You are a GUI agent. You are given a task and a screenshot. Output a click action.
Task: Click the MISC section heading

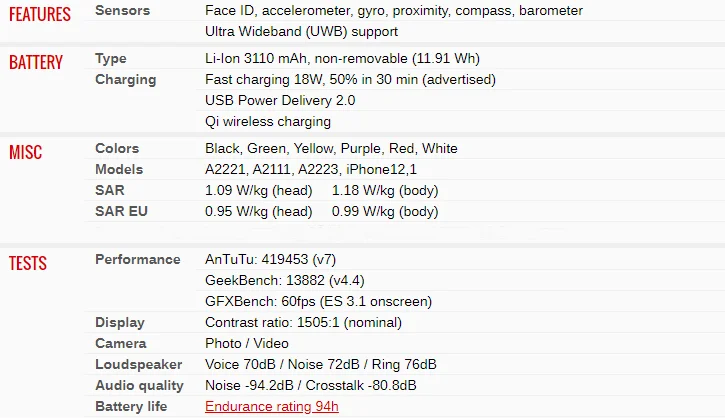(x=26, y=153)
